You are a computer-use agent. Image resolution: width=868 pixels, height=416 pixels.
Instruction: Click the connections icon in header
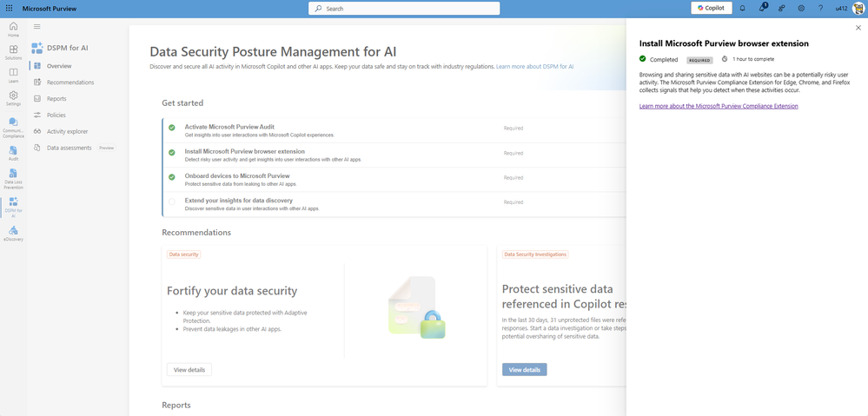pyautogui.click(x=782, y=9)
